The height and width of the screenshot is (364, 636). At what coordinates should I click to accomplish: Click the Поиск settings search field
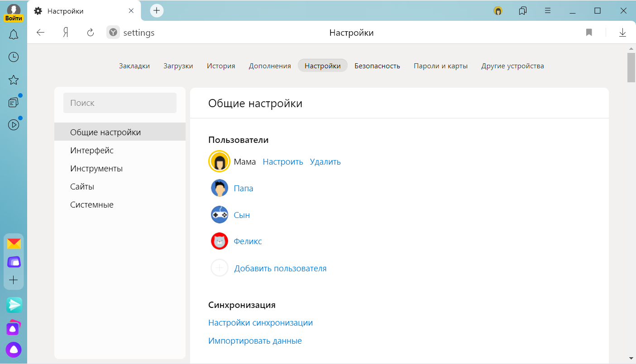(120, 103)
